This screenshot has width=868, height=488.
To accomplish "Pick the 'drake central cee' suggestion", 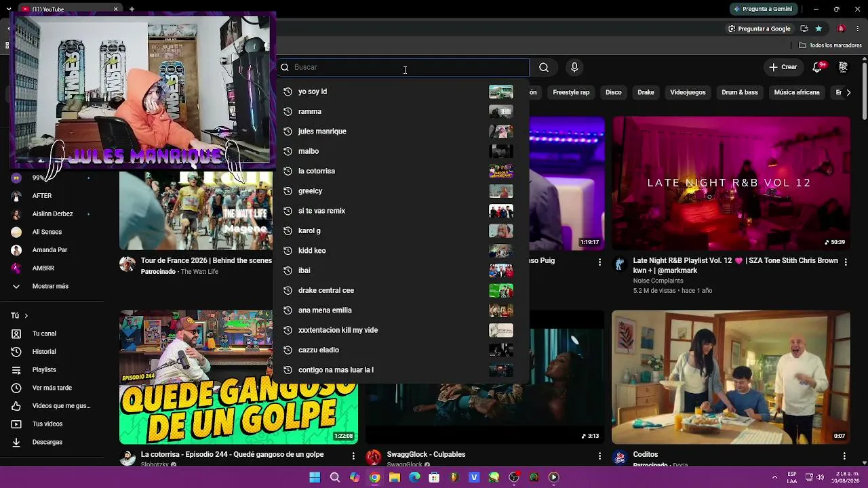I will pyautogui.click(x=401, y=290).
